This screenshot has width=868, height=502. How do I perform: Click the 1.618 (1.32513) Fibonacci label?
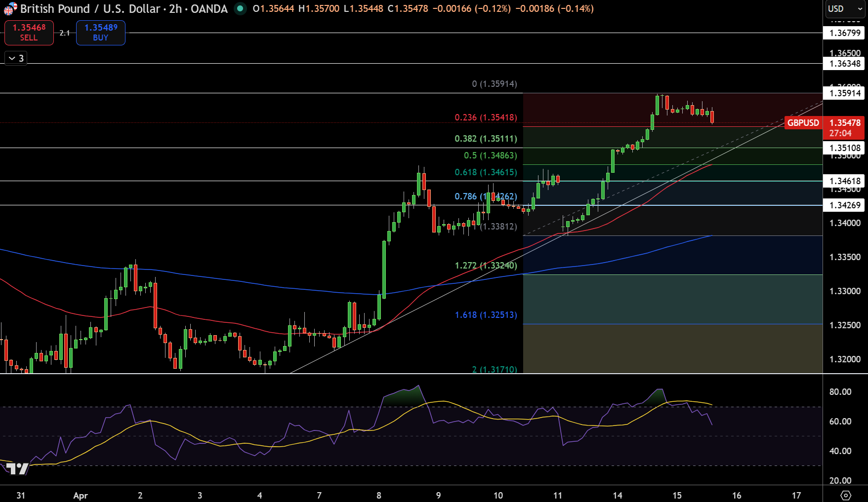pos(486,315)
